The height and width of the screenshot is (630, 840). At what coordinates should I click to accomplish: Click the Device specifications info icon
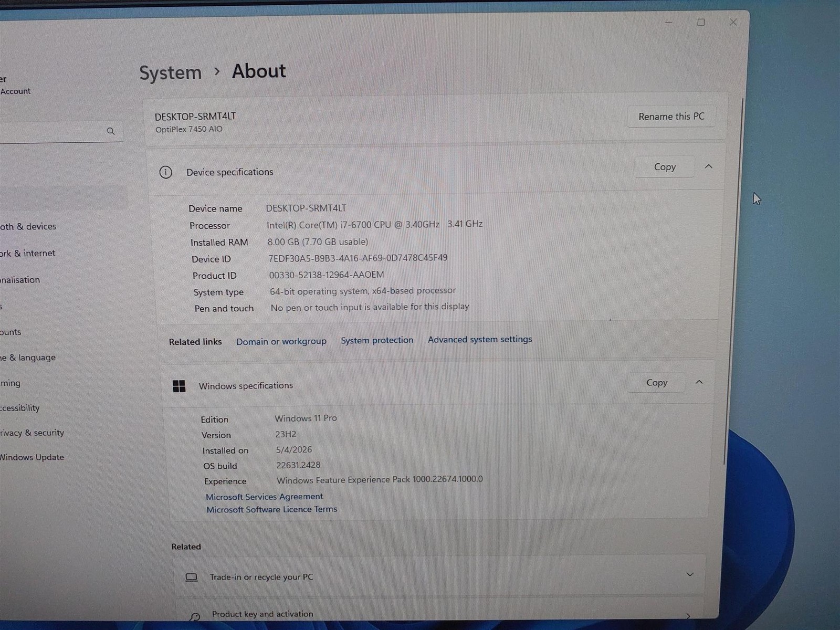[x=165, y=172]
